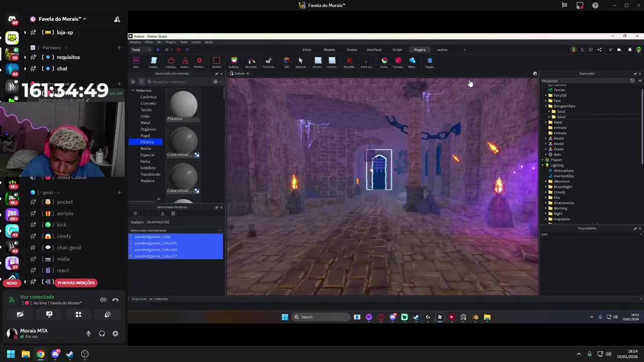
Task: Switch the asset manager to grid view
Action: click(173, 214)
